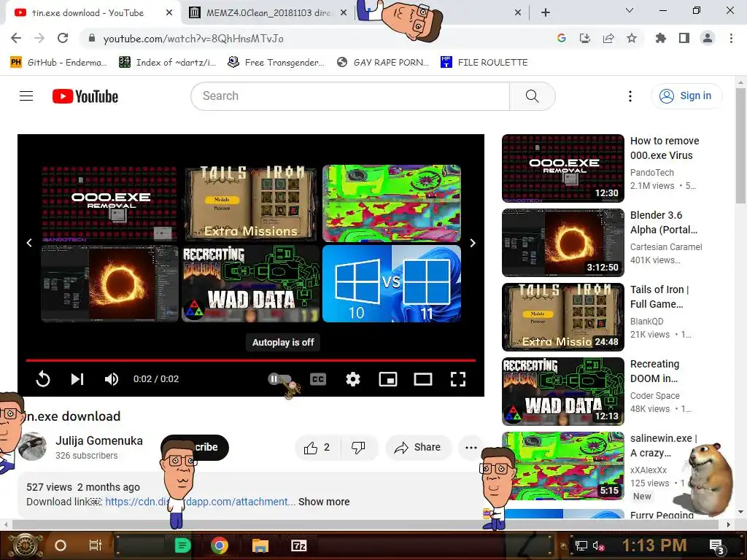Image resolution: width=747 pixels, height=560 pixels.
Task: Toggle closed captions CC button
Action: pos(318,379)
